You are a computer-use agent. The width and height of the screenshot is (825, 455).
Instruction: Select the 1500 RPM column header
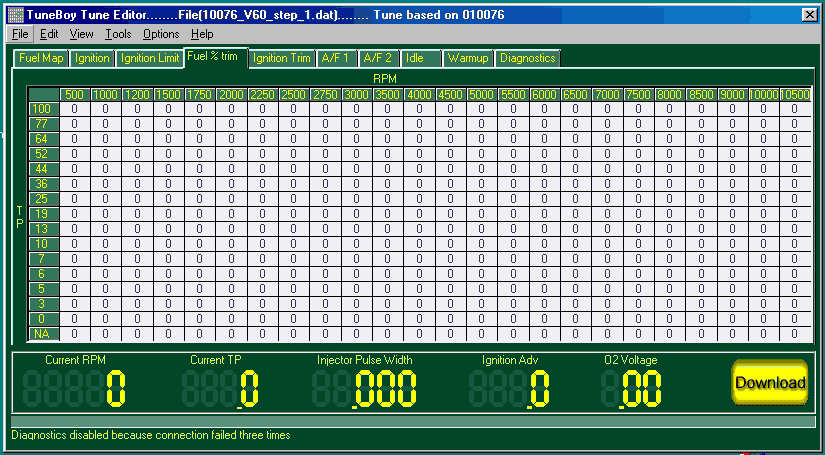(x=168, y=95)
